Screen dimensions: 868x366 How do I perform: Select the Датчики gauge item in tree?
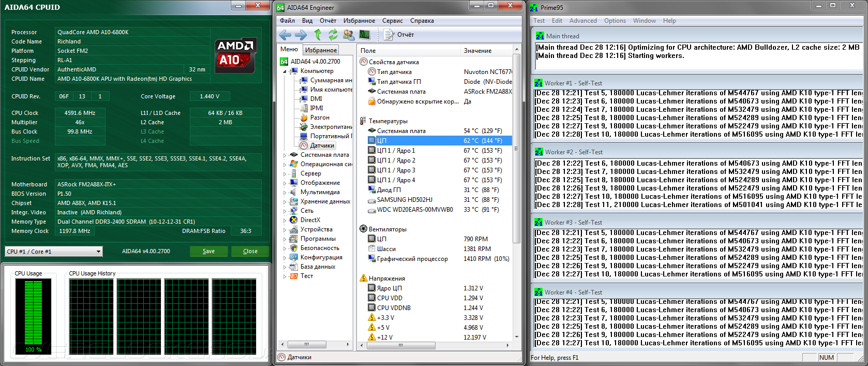317,145
